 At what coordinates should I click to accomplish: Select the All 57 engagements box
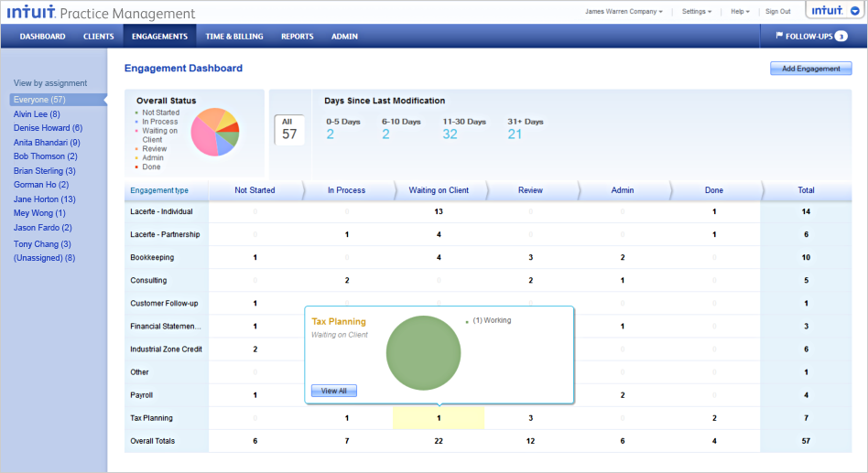point(289,130)
